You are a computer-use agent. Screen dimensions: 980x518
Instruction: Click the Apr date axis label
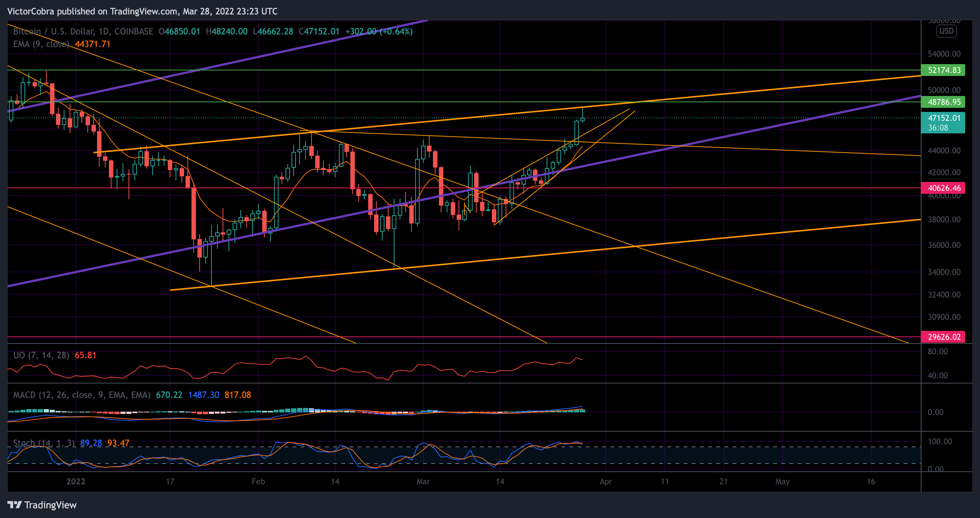[x=606, y=481]
